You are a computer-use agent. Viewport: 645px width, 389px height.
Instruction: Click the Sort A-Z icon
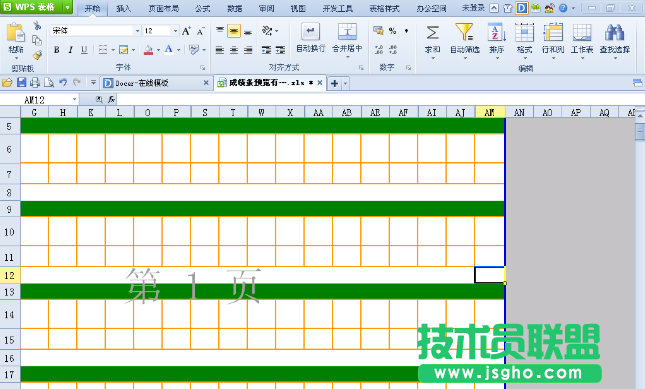497,32
